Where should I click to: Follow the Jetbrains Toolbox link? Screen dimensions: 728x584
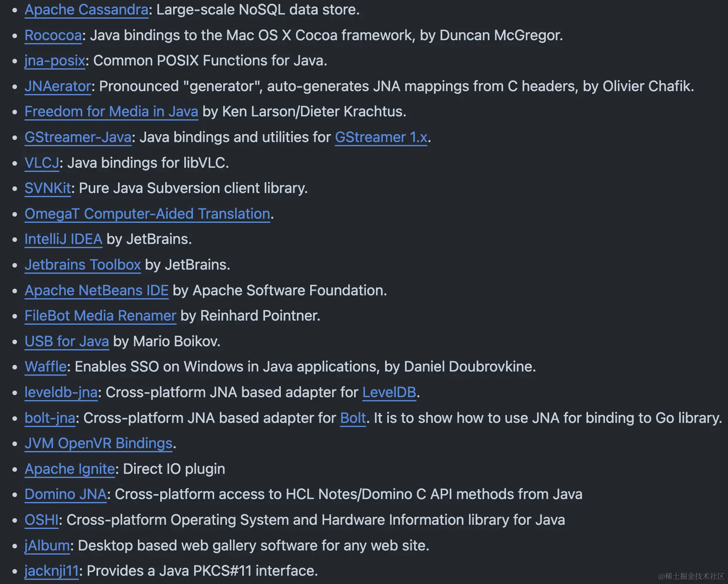pyautogui.click(x=83, y=265)
